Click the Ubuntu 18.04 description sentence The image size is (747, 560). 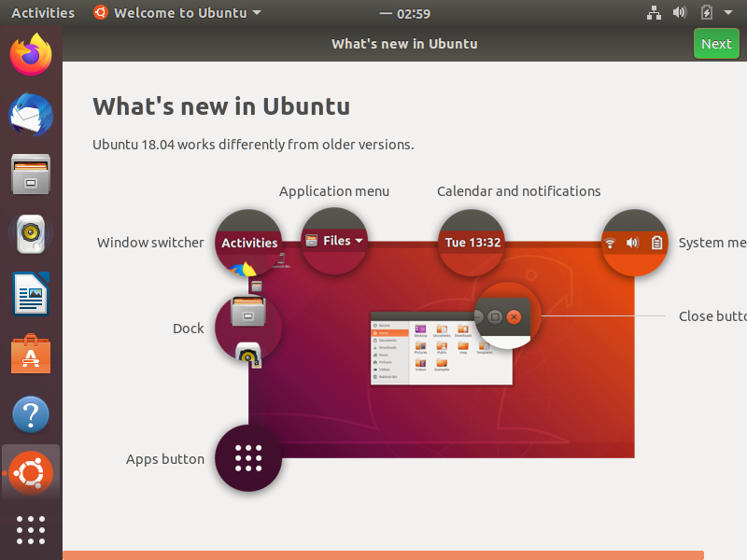(253, 145)
